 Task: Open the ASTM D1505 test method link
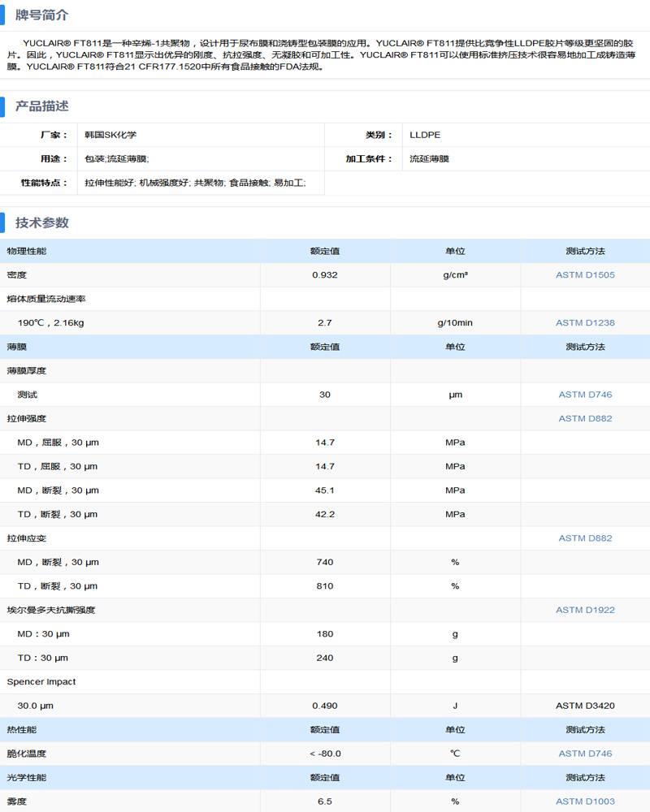585,275
